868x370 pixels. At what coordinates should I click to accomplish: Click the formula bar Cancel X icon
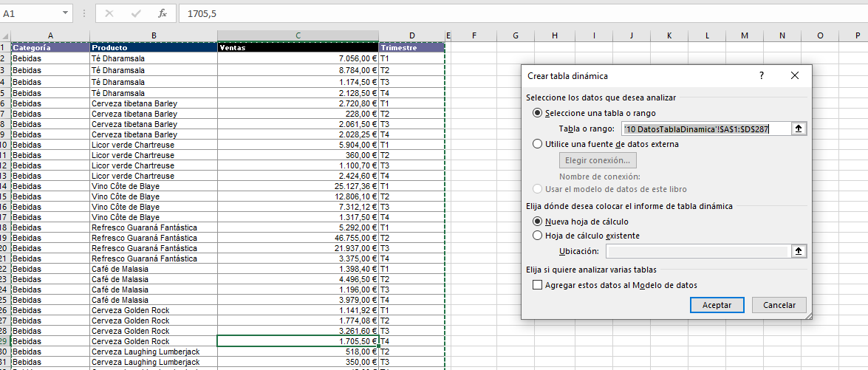109,13
